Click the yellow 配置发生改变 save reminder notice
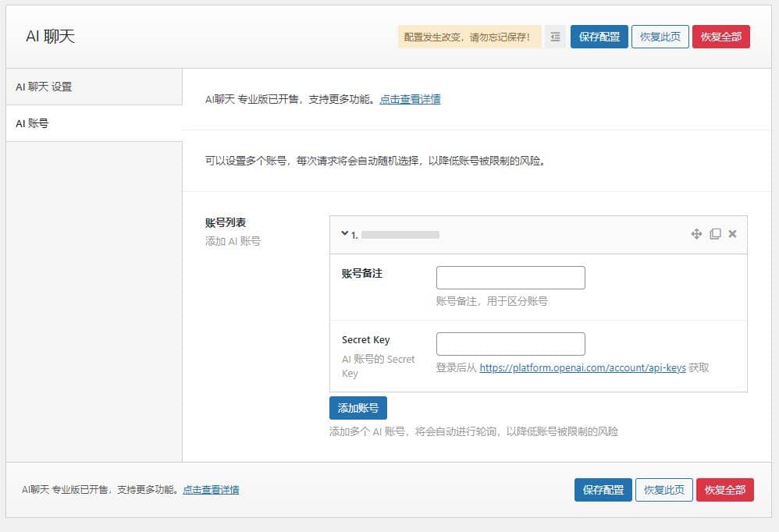779x532 pixels. (x=469, y=37)
